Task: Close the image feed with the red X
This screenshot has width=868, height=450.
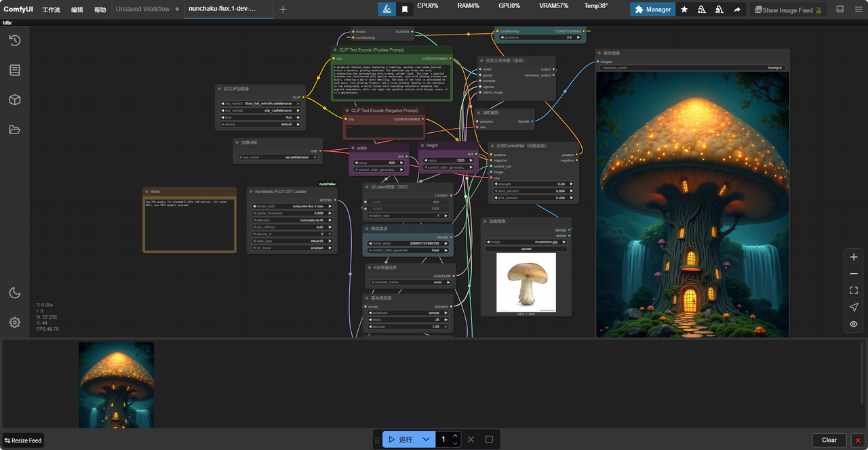Action: (858, 440)
